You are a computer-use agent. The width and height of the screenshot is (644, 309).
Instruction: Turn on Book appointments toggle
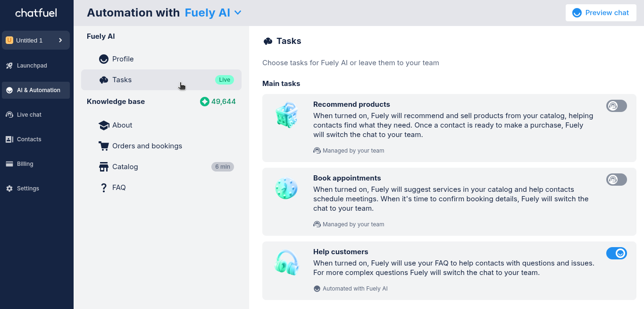coord(617,180)
